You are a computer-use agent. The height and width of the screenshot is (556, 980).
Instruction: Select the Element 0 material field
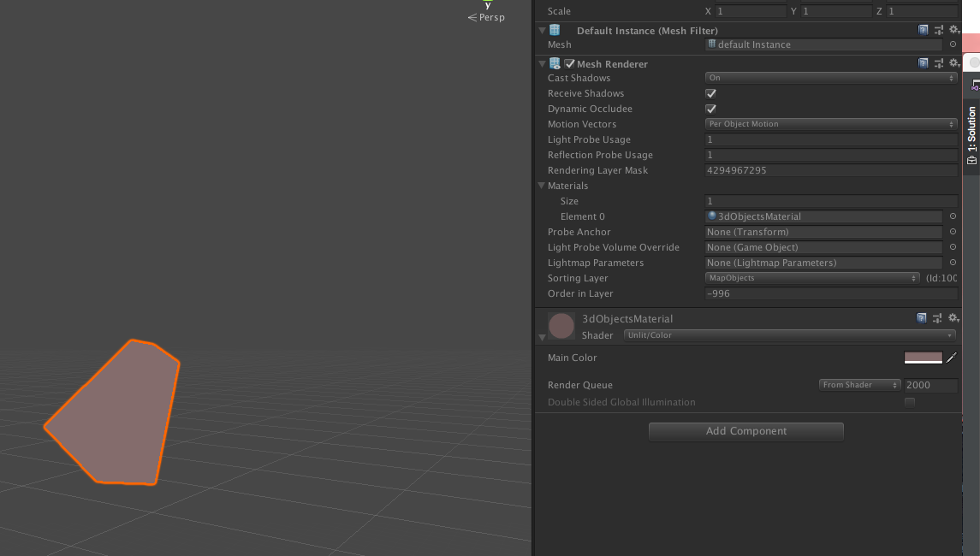point(822,216)
